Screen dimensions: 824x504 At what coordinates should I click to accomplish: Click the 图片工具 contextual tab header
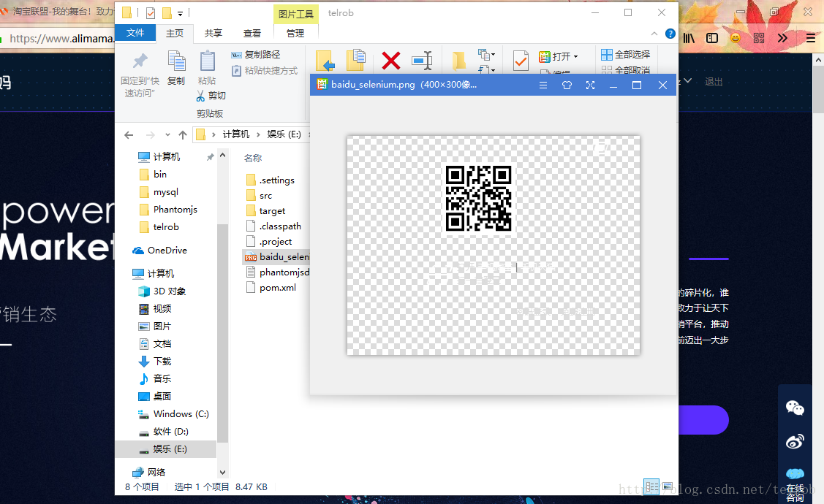[296, 14]
